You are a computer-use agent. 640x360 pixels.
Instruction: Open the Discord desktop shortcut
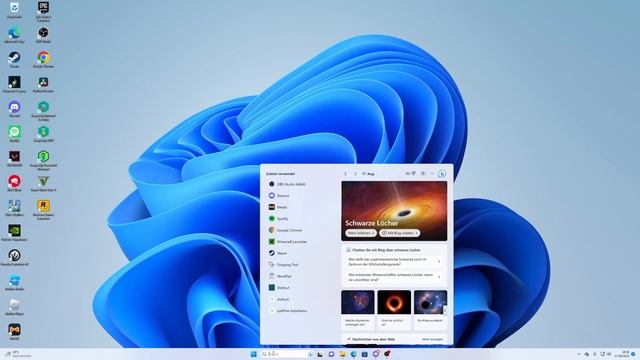click(x=14, y=109)
